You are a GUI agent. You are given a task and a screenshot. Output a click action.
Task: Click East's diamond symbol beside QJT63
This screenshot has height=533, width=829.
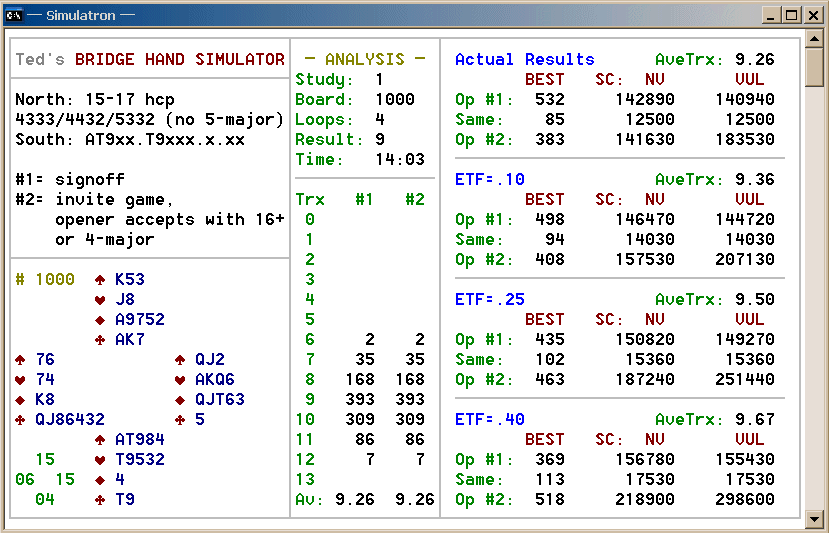[x=180, y=400]
